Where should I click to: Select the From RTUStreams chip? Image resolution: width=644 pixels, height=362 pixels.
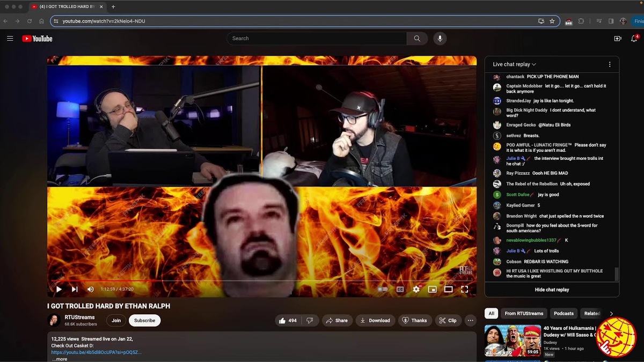(524, 313)
